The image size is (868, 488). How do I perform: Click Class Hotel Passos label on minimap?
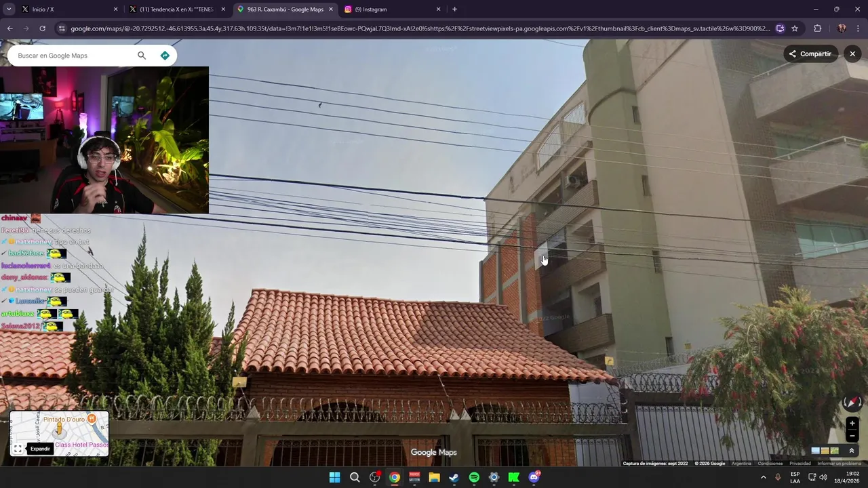click(x=81, y=445)
